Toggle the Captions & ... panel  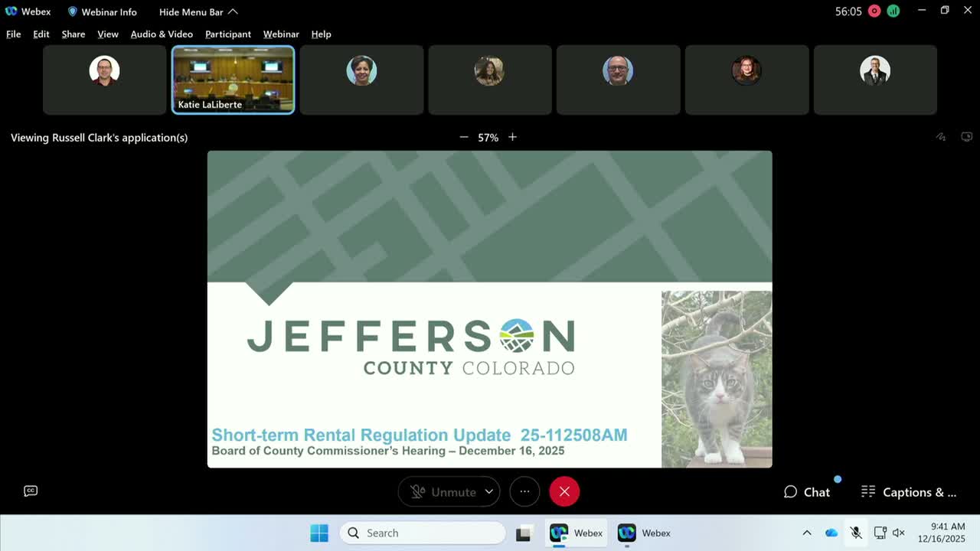909,492
